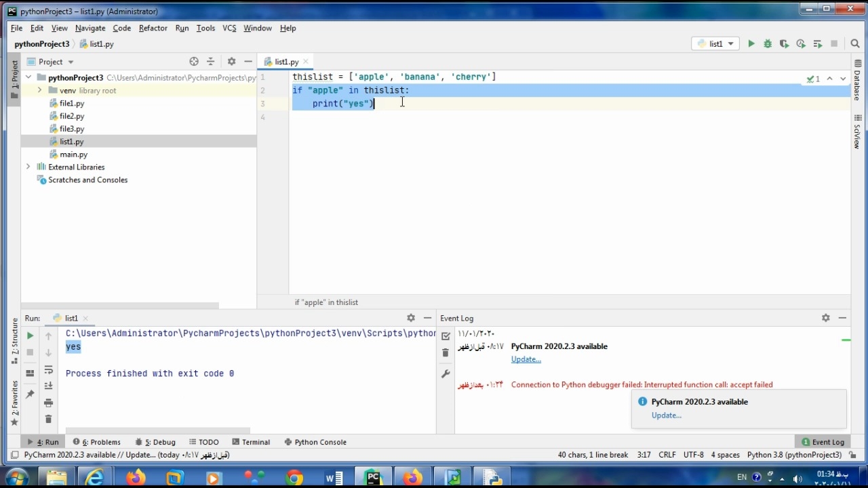The image size is (868, 488).
Task: Open main.py in the project tree
Action: (73, 155)
